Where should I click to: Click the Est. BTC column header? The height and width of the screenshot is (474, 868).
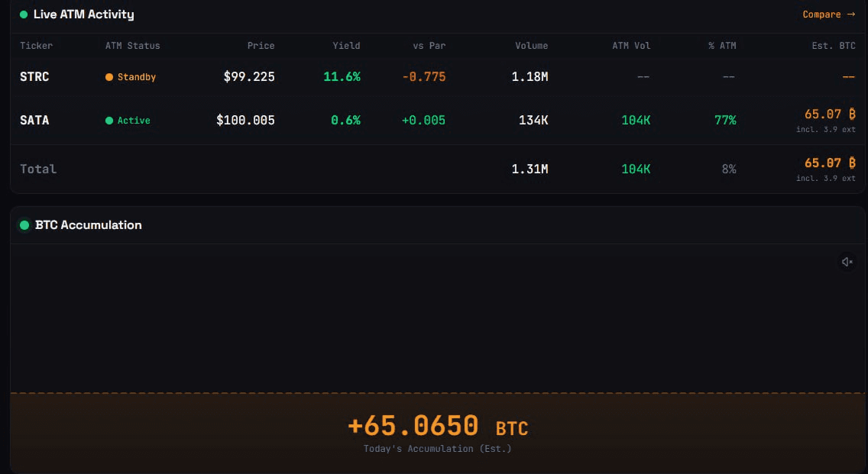pyautogui.click(x=834, y=46)
